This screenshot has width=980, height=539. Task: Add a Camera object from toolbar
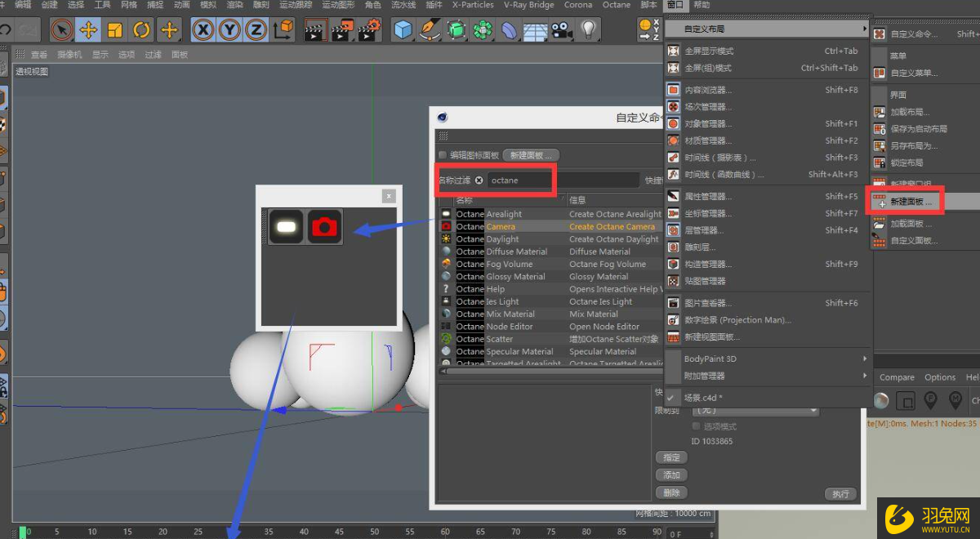pyautogui.click(x=561, y=30)
